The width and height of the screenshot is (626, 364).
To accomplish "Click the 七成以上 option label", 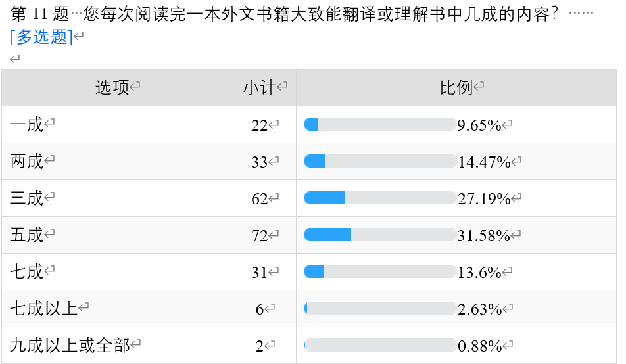I will tap(44, 308).
